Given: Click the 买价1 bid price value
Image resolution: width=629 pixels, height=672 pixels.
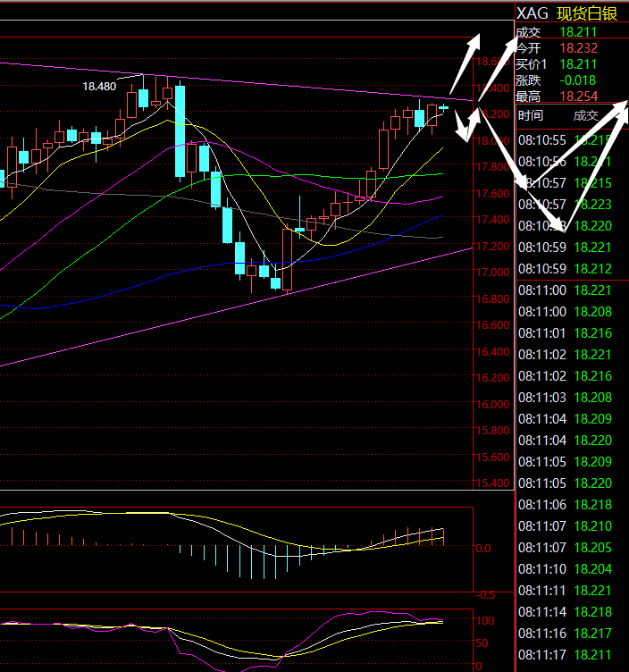Looking at the screenshot, I should 578,64.
